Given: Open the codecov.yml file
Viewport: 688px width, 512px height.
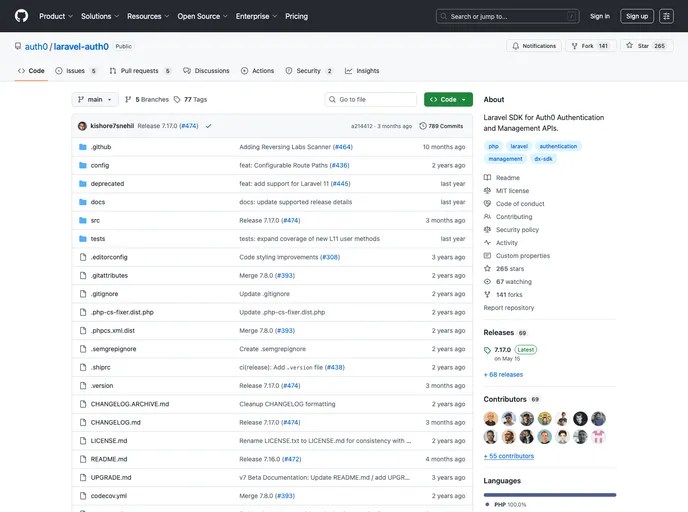Looking at the screenshot, I should pos(108,496).
